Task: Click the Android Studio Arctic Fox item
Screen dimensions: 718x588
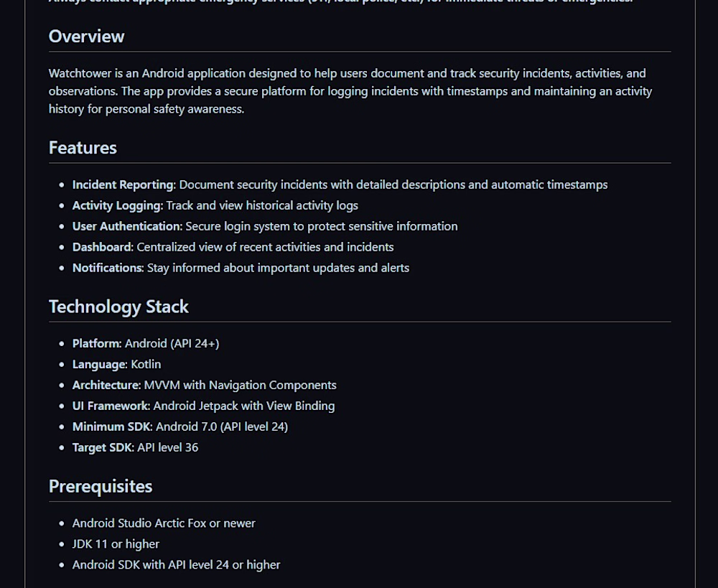Action: pyautogui.click(x=164, y=523)
